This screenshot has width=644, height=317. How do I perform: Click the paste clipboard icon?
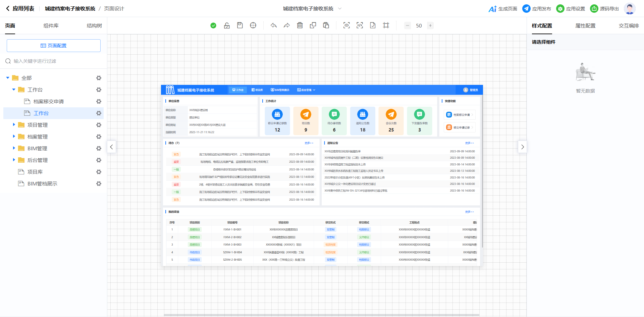[326, 25]
